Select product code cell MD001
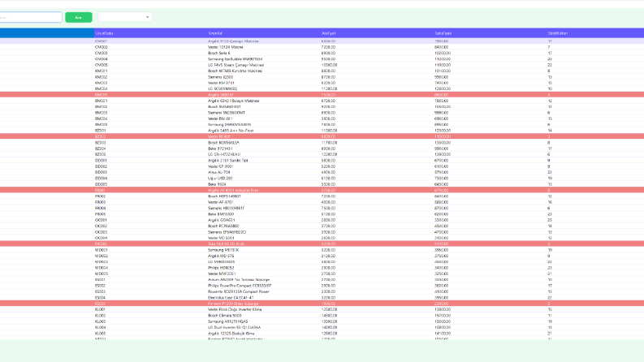Image resolution: width=644 pixels, height=362 pixels. coord(101,249)
